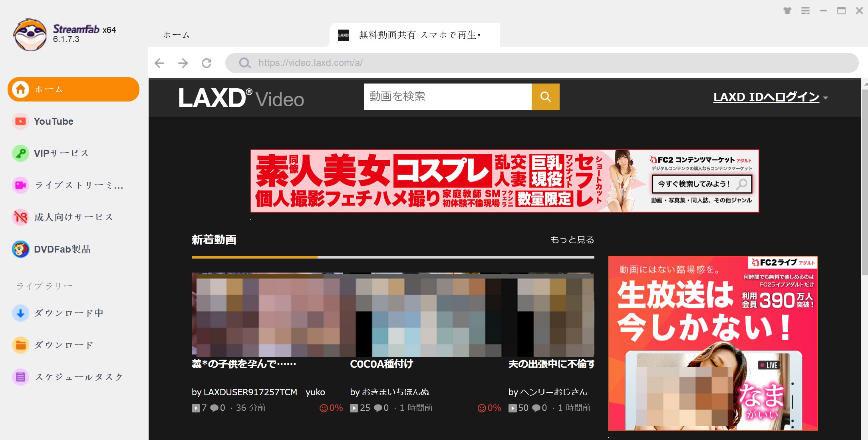Open video titled 義*の子供を孕んで

point(244,364)
